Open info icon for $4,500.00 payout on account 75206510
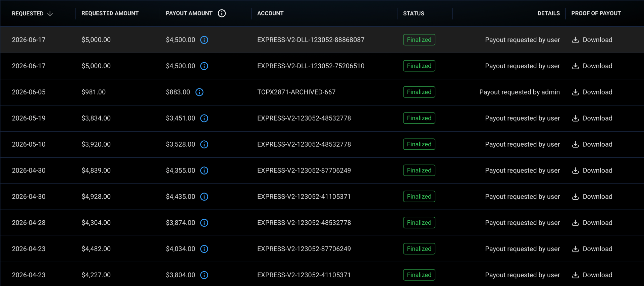This screenshot has height=286, width=644. pos(204,66)
